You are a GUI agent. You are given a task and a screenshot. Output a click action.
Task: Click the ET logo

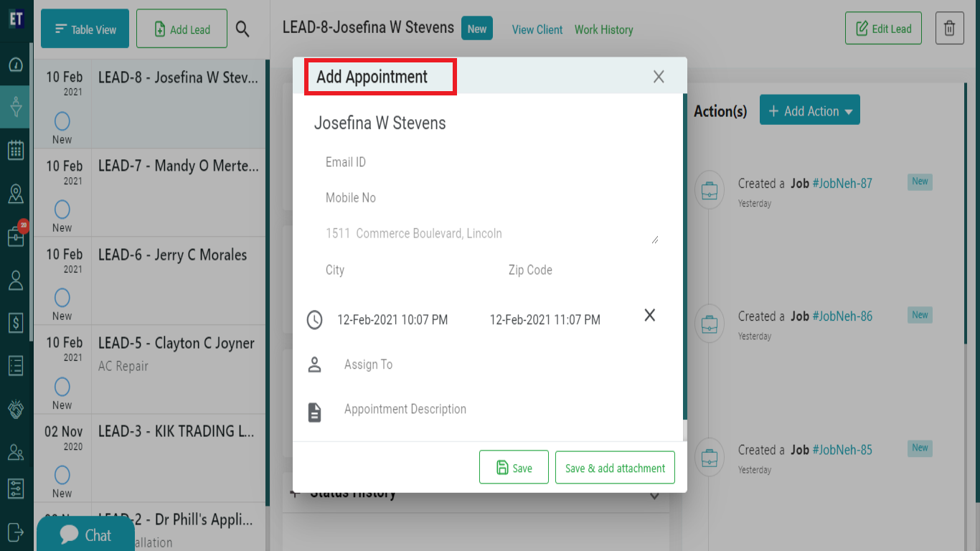pos(16,19)
